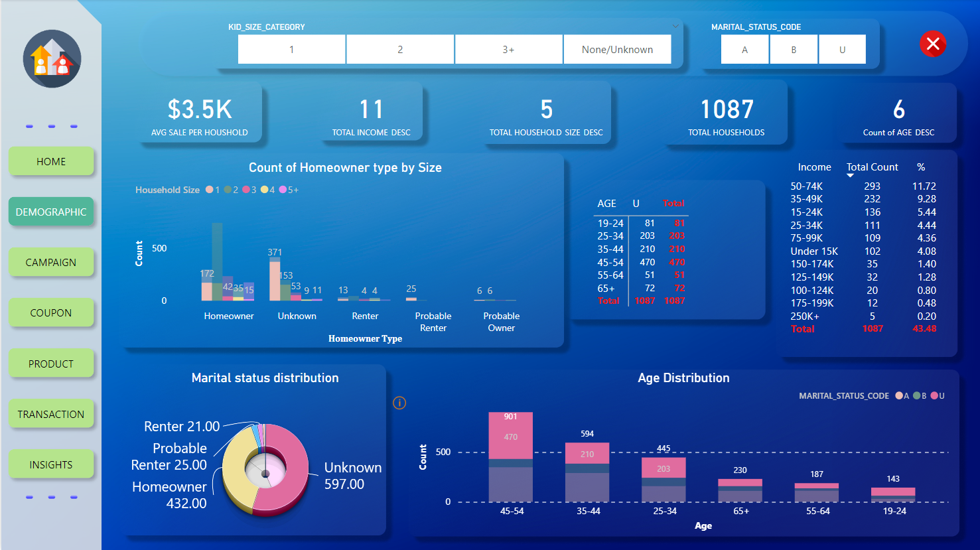The height and width of the screenshot is (550, 980).
Task: Click marital status legend marker A
Action: click(899, 396)
